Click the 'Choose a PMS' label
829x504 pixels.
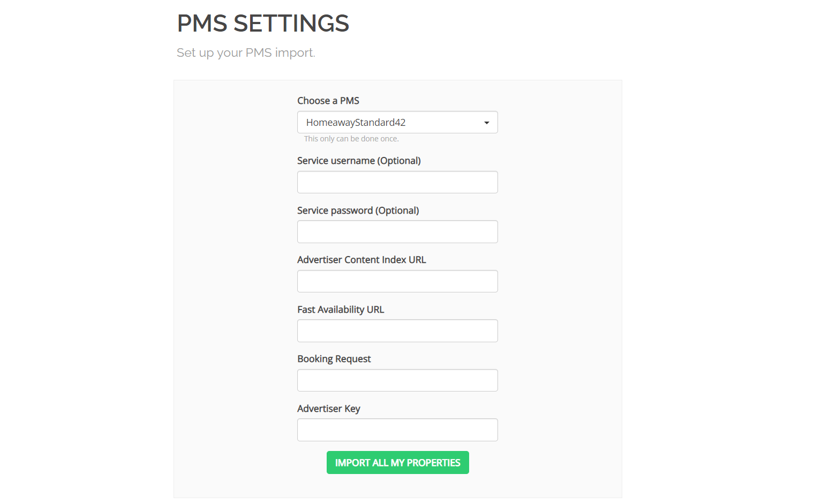tap(328, 101)
